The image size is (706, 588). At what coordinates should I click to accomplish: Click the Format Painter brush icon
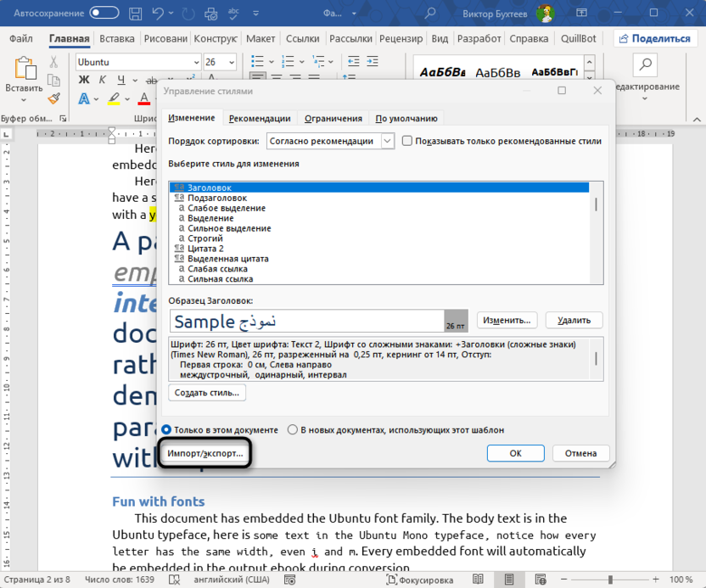tap(54, 98)
